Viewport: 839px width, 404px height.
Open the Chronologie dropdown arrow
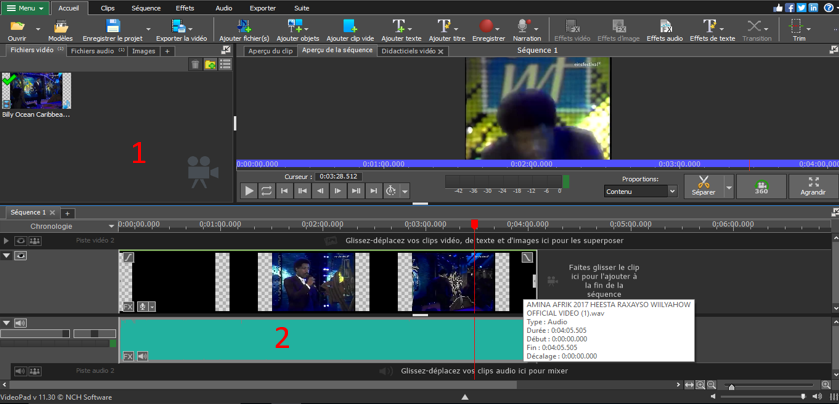[x=111, y=226]
